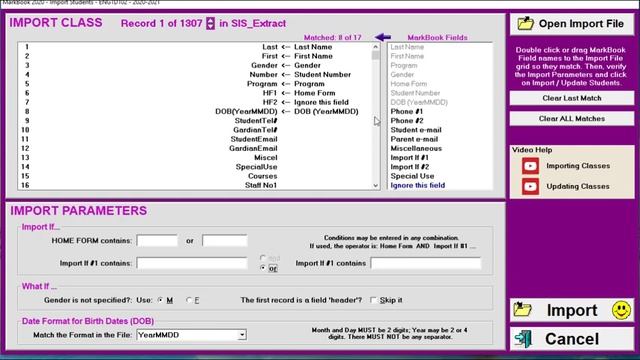This screenshot has height=360, width=640.
Task: Select the 'and' operator radio button
Action: (263, 258)
